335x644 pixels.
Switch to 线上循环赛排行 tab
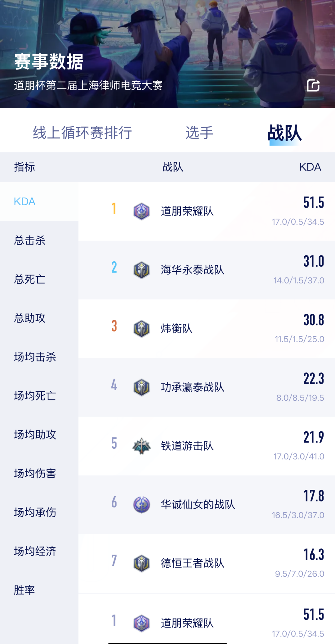point(83,133)
